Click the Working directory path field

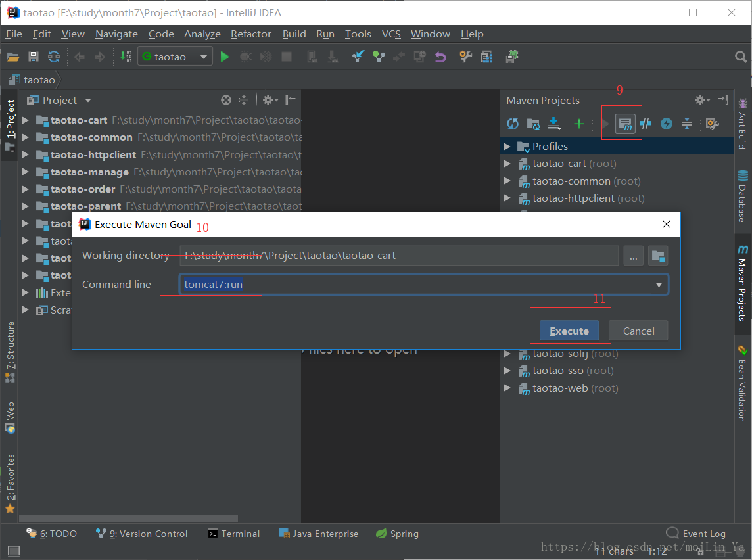399,256
